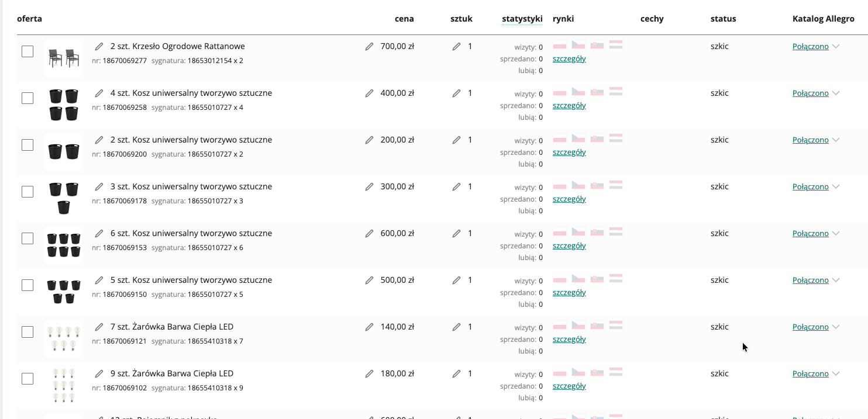Check the box for rattan chair offer

27,51
